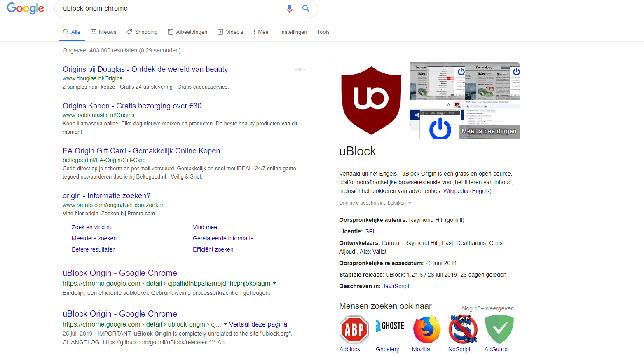Expand Originele beschrijving bekijken

click(375, 203)
